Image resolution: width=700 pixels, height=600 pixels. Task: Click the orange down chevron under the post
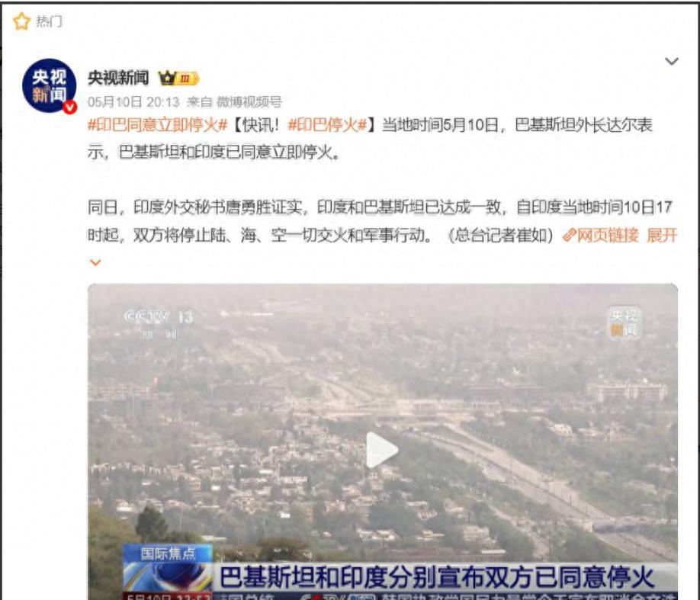(95, 262)
